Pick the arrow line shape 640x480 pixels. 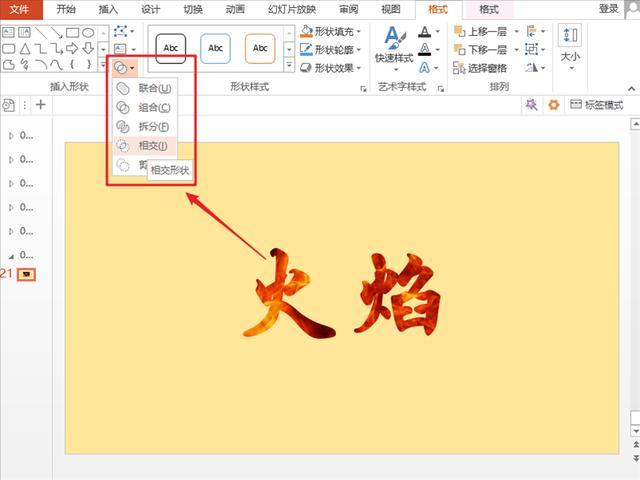[x=56, y=32]
